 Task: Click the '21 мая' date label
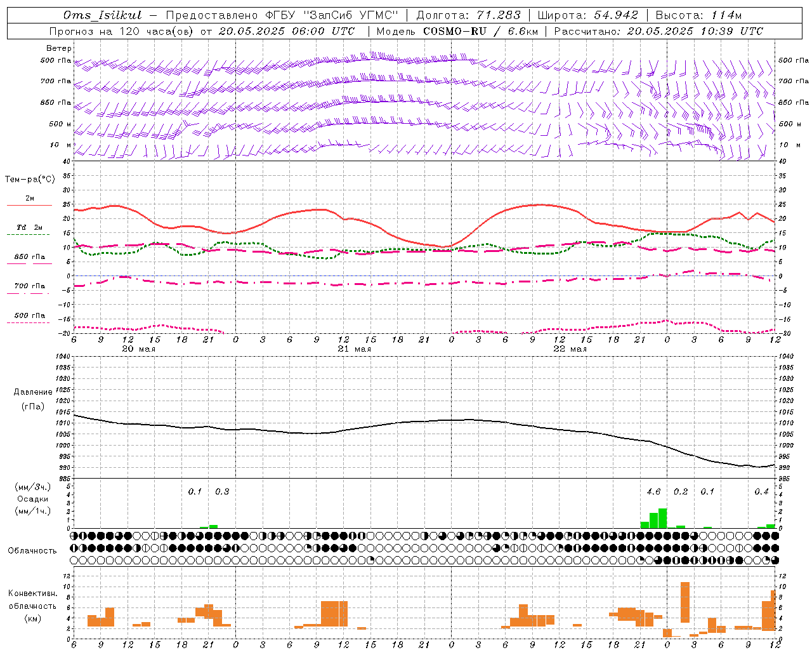tap(354, 349)
